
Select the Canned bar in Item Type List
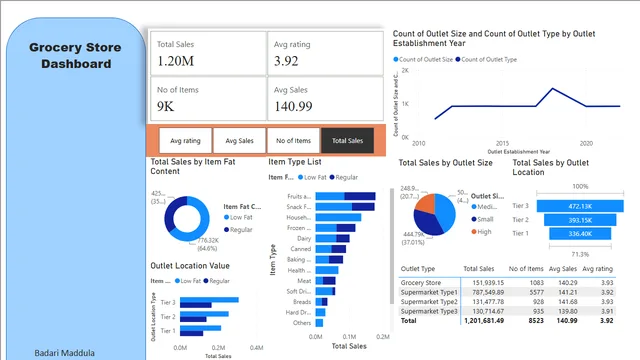click(x=331, y=249)
